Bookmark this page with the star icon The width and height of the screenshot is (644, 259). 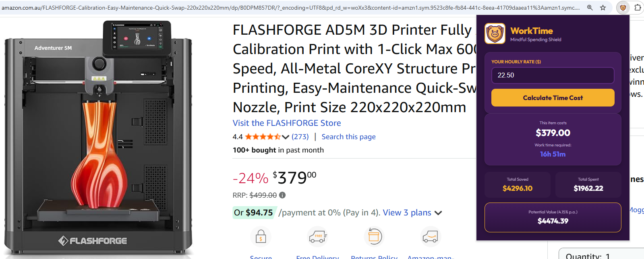603,8
